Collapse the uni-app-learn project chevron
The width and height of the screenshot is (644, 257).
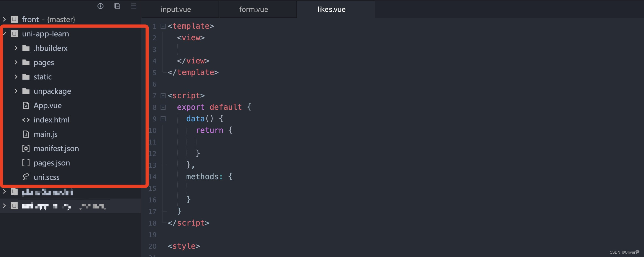click(x=4, y=34)
